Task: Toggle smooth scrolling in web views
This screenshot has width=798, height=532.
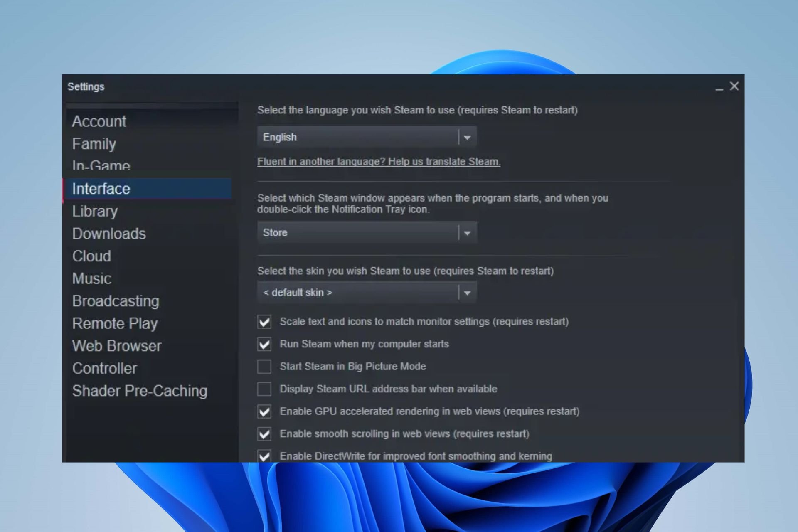Action: [264, 434]
